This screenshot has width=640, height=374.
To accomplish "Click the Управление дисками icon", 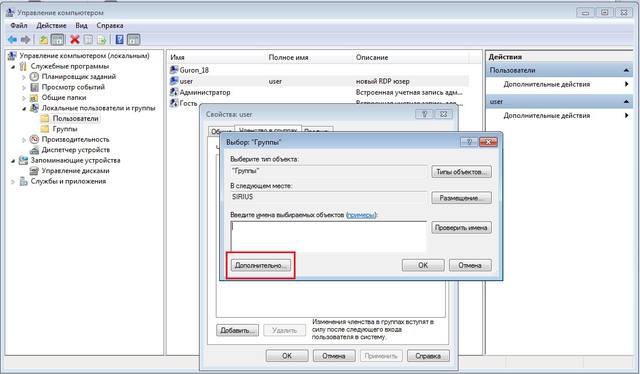I will point(34,171).
